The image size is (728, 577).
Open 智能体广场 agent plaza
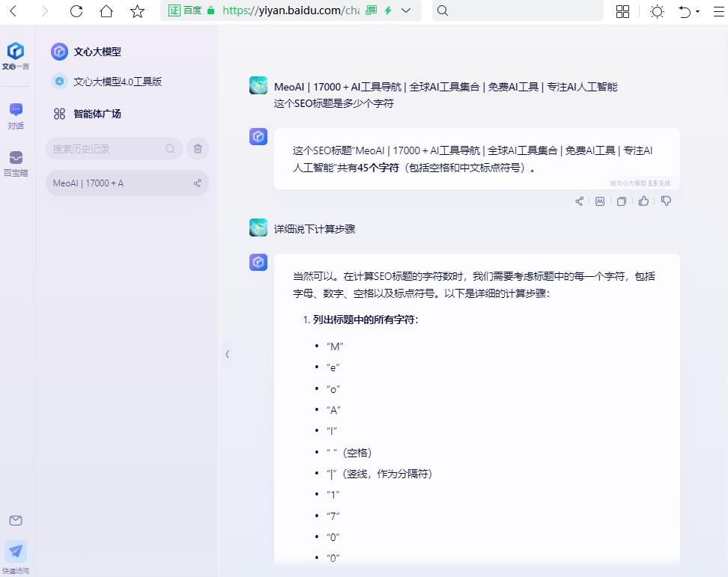tap(88, 114)
